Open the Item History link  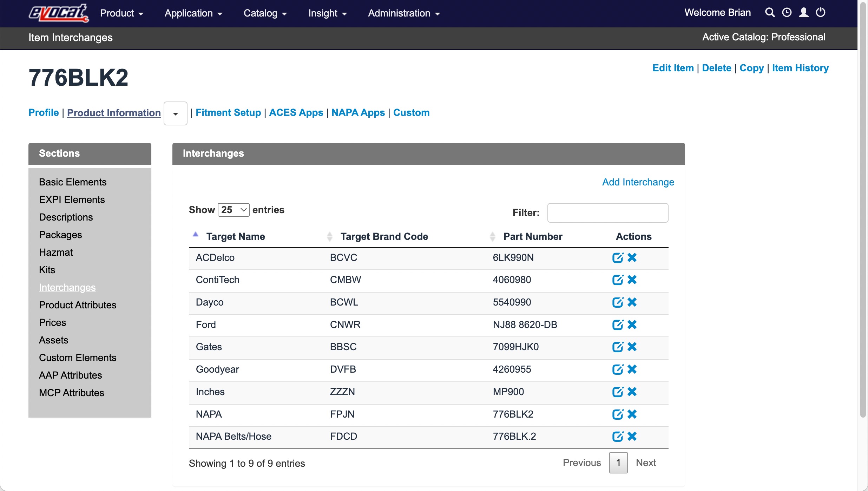[800, 68]
